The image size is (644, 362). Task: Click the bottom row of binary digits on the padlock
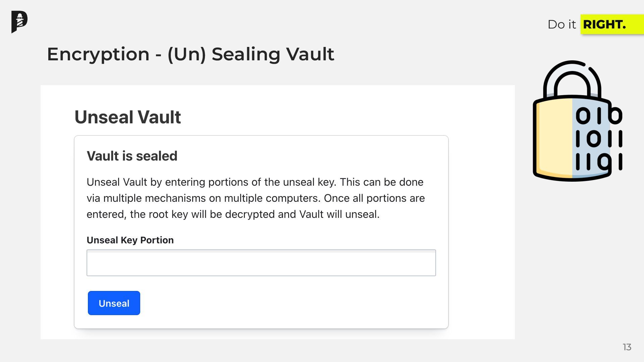click(599, 162)
